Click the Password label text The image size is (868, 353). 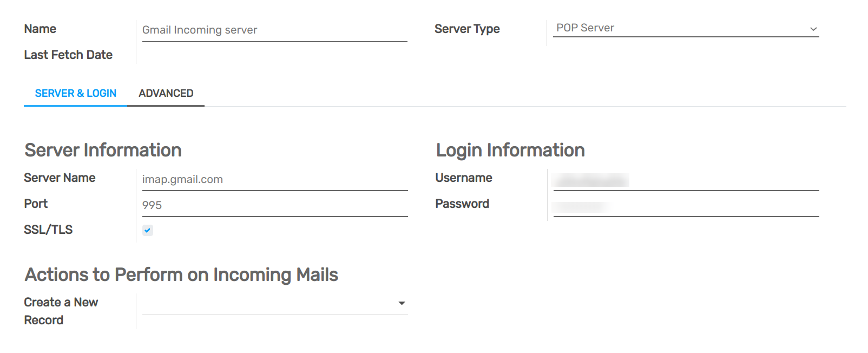(462, 204)
